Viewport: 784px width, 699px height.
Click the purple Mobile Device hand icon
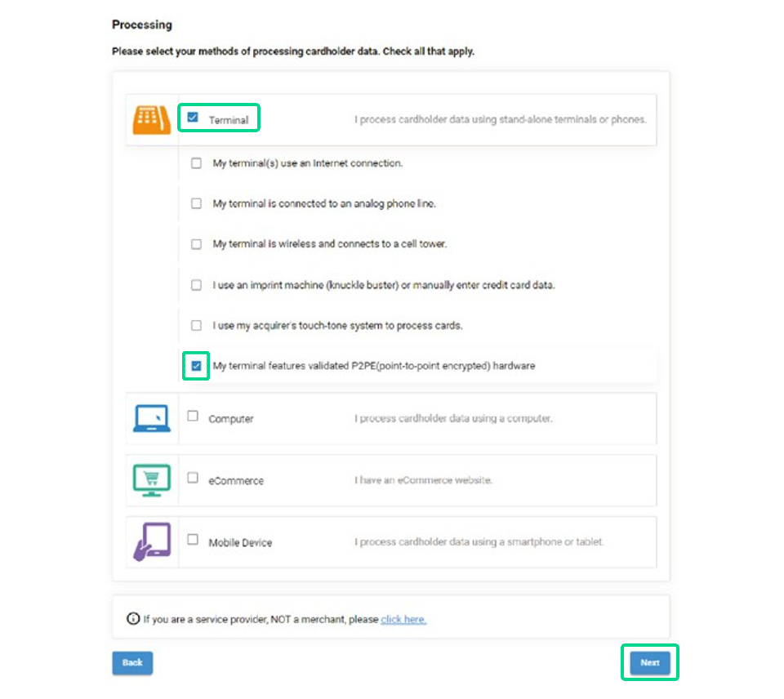click(x=151, y=541)
